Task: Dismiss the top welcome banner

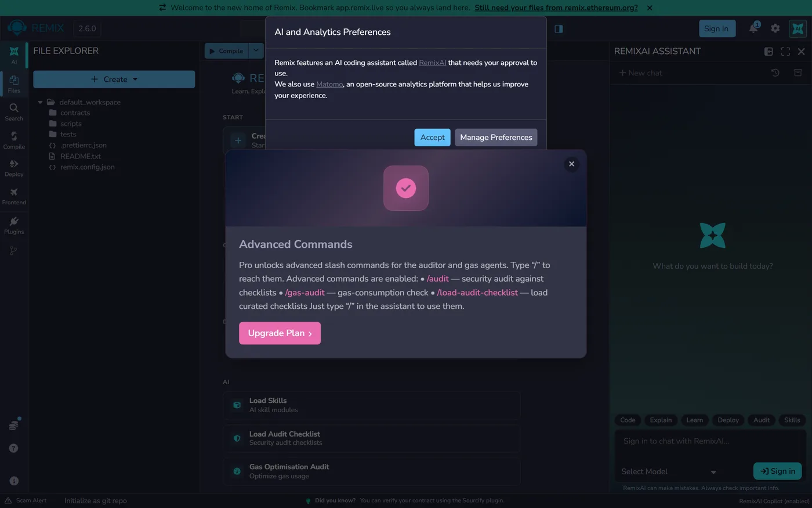Action: (650, 8)
